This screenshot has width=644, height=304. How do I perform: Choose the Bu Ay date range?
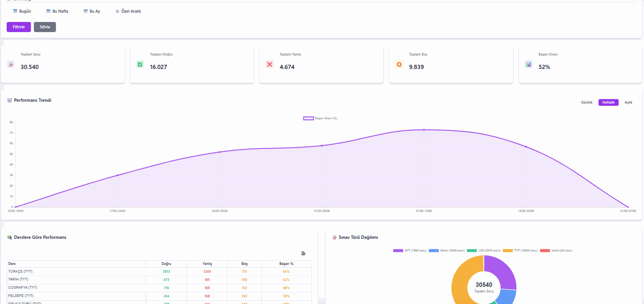pos(92,11)
